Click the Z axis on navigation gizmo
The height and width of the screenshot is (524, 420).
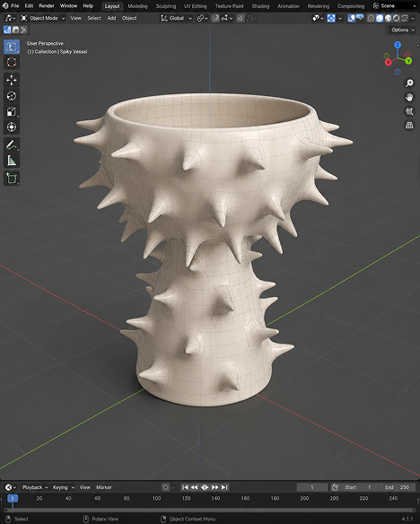click(x=398, y=45)
